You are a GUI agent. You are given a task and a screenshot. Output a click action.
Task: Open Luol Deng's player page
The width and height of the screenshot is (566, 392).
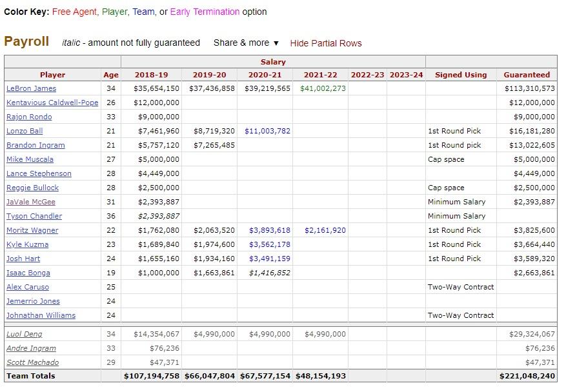(25, 335)
